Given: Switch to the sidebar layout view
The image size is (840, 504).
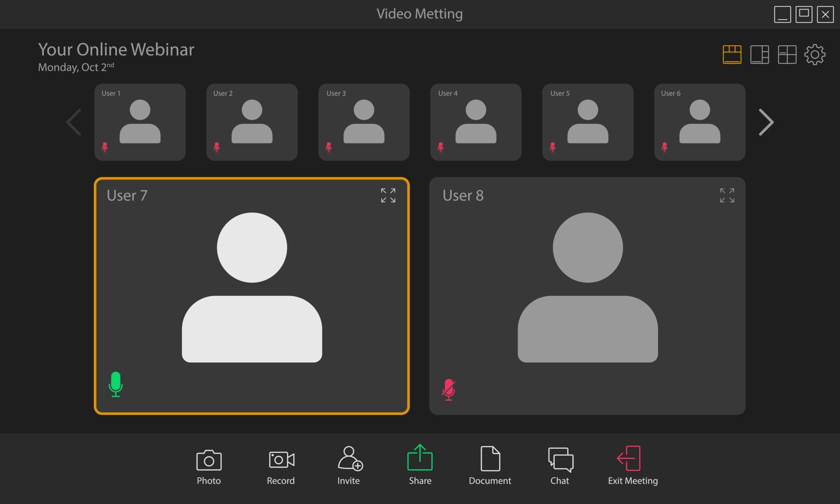Looking at the screenshot, I should point(759,55).
